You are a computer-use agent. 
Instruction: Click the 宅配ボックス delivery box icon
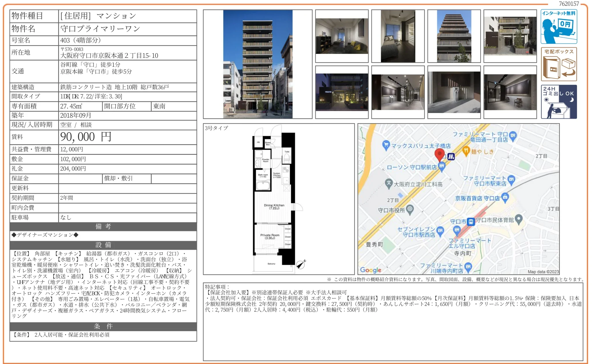click(x=558, y=64)
